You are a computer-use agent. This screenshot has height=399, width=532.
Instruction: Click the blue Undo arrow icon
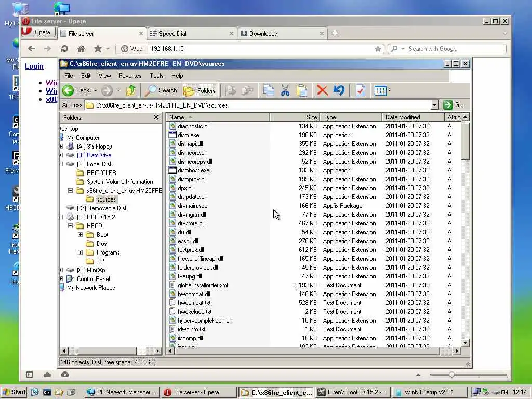pos(339,90)
